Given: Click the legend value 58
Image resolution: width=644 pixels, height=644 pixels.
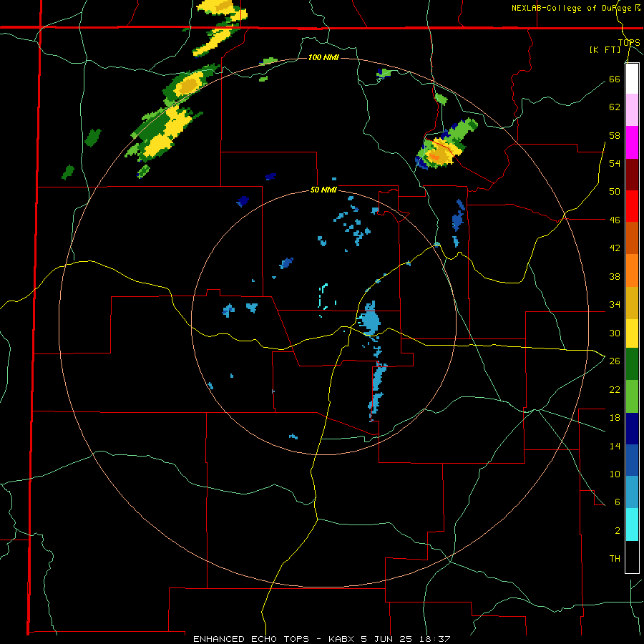Looking at the screenshot, I should click(x=615, y=135).
